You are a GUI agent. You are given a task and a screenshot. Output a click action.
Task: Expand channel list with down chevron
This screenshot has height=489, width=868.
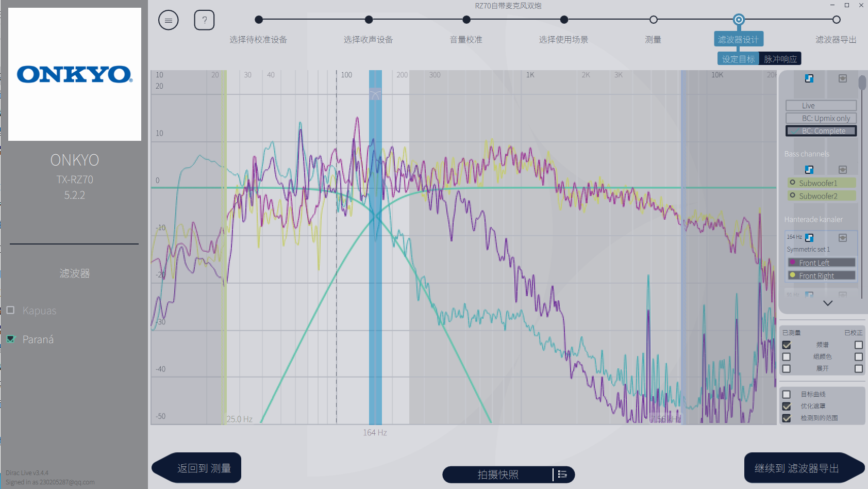828,303
